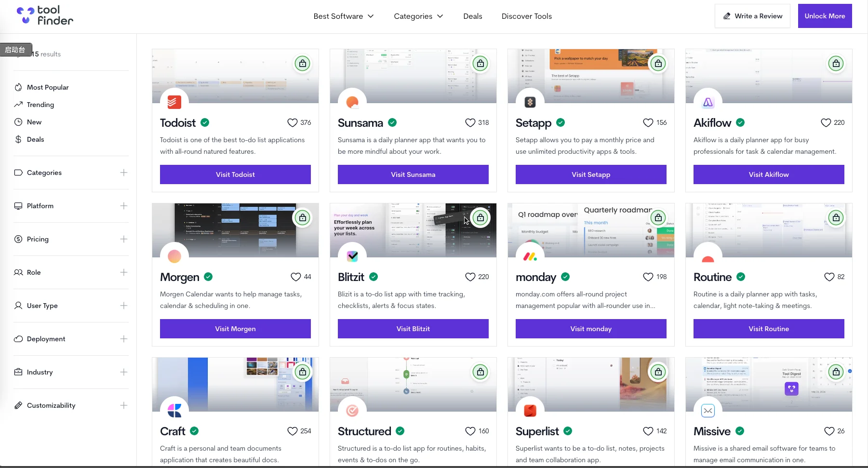
Task: Click the Visit Sunsama button
Action: (x=413, y=174)
